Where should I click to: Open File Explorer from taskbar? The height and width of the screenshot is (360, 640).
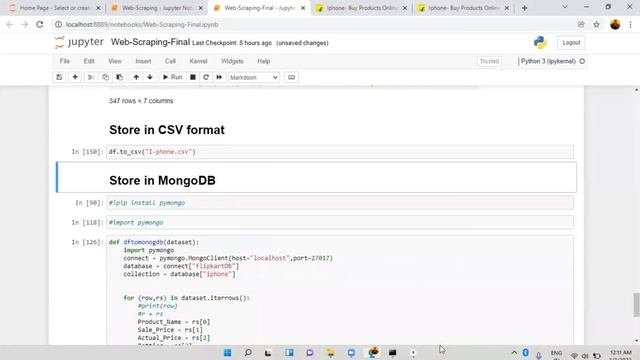click(330, 353)
